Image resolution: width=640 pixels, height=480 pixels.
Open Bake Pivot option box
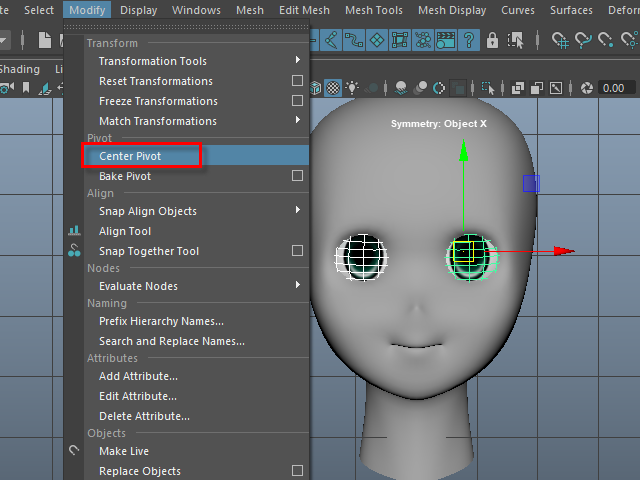point(297,176)
